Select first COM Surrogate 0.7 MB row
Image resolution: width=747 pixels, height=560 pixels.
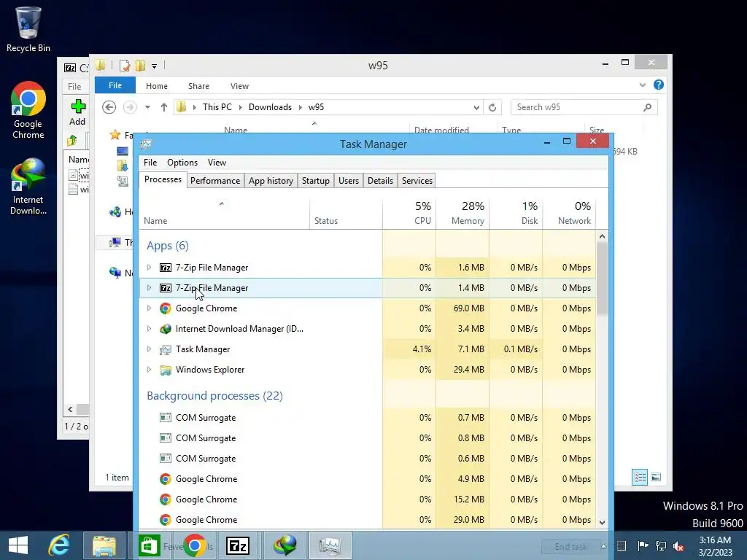tap(368, 418)
